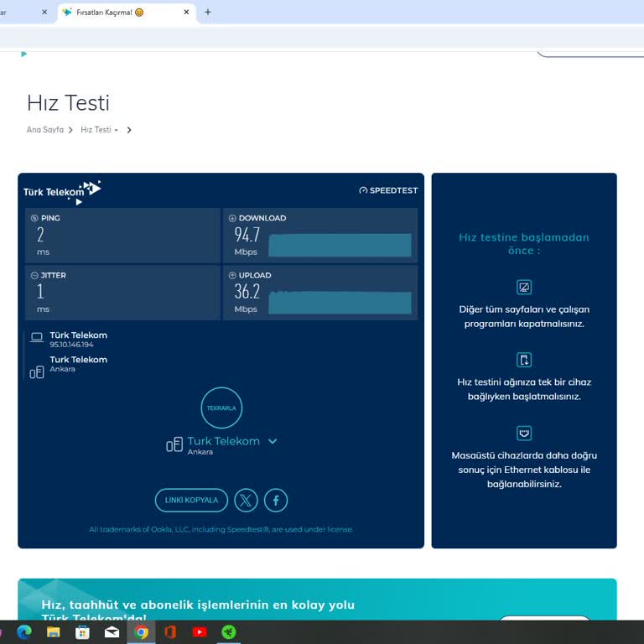Open a new browser tab
This screenshot has width=644, height=644.
click(x=208, y=13)
